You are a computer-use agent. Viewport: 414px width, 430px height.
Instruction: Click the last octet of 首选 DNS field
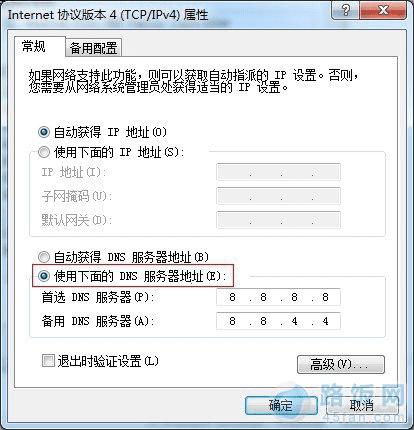(325, 297)
